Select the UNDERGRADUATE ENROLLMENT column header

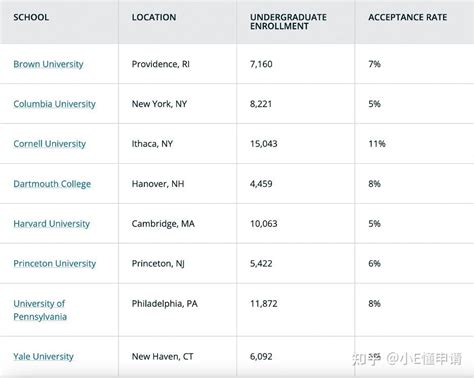(288, 22)
